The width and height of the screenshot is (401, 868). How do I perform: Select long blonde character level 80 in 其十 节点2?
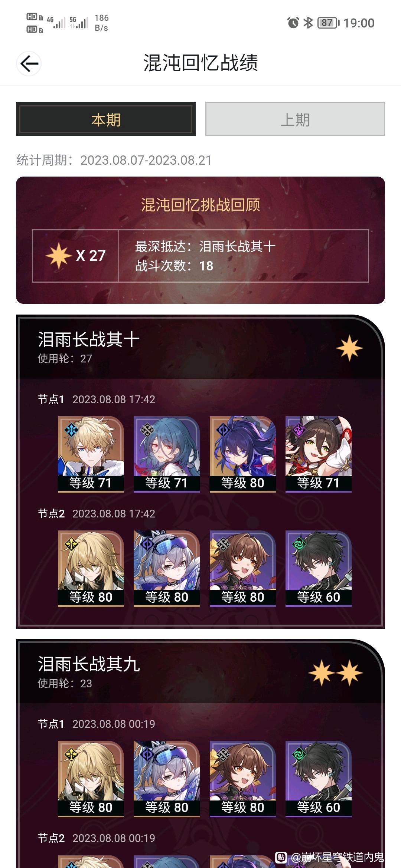click(91, 568)
